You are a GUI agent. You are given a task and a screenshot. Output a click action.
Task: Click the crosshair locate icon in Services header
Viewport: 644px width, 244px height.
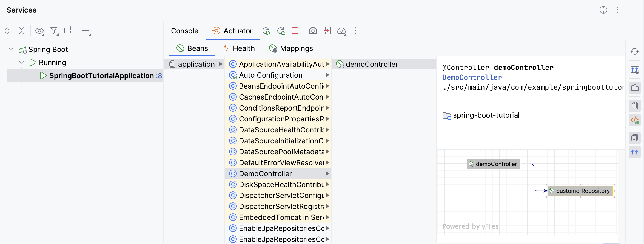(603, 10)
